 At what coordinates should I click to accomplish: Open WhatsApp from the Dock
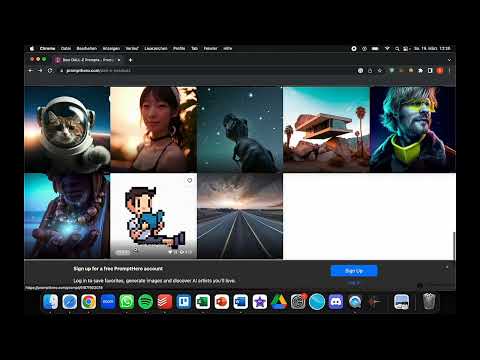pos(127,302)
